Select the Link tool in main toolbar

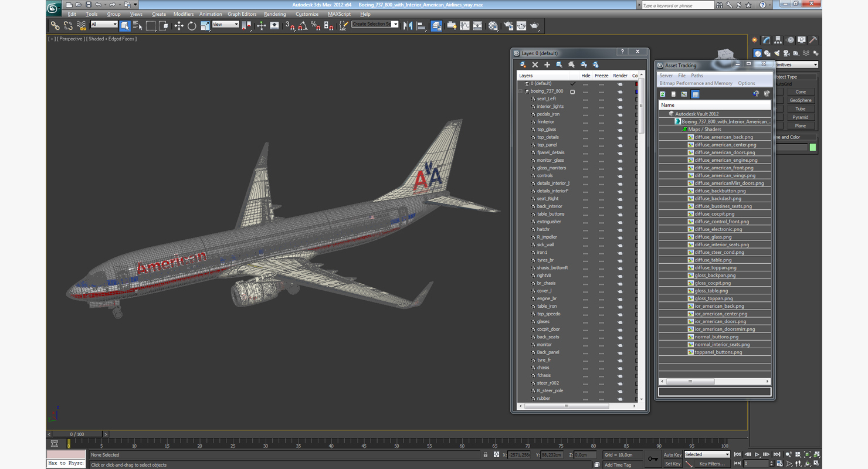point(55,25)
